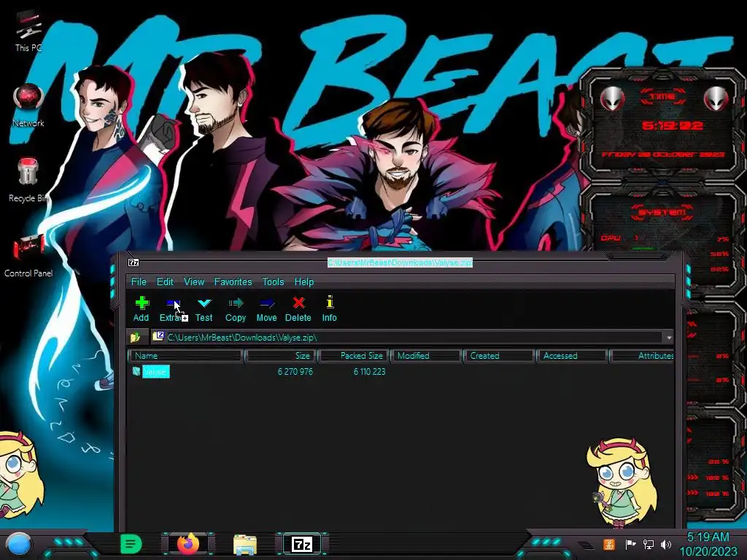Click the taskbar clock showing 5:19 AM
The height and width of the screenshot is (560, 747).
[708, 544]
